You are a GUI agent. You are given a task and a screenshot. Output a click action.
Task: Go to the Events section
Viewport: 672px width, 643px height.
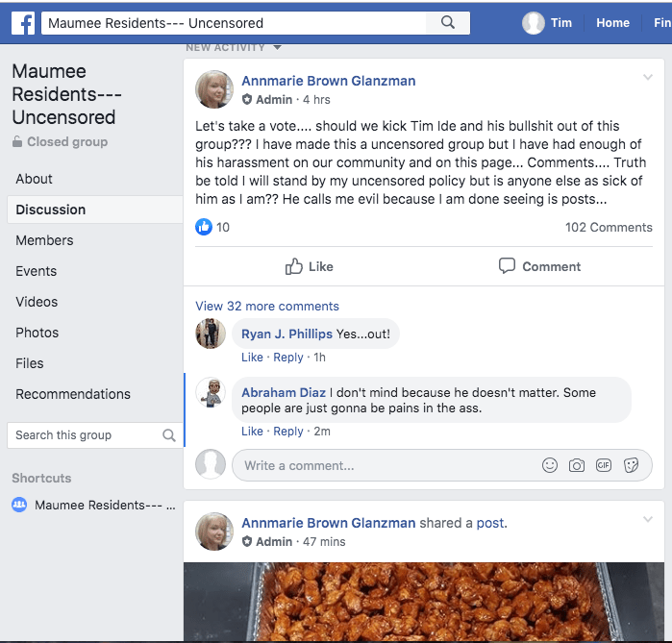(x=37, y=271)
